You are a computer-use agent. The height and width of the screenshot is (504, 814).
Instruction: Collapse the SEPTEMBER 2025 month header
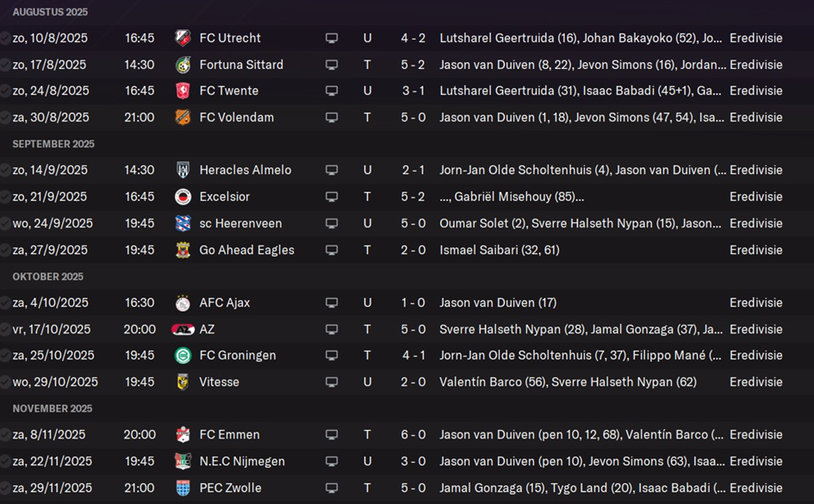click(x=53, y=144)
